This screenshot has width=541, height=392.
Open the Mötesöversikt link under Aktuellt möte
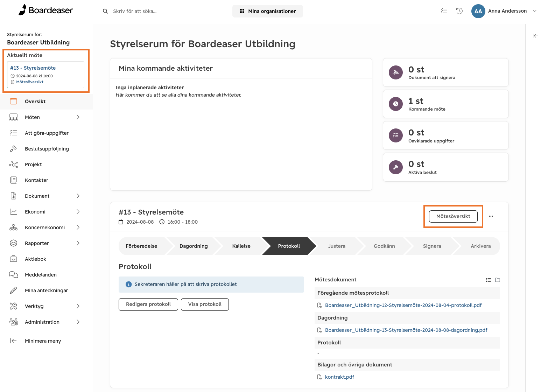[x=30, y=82]
